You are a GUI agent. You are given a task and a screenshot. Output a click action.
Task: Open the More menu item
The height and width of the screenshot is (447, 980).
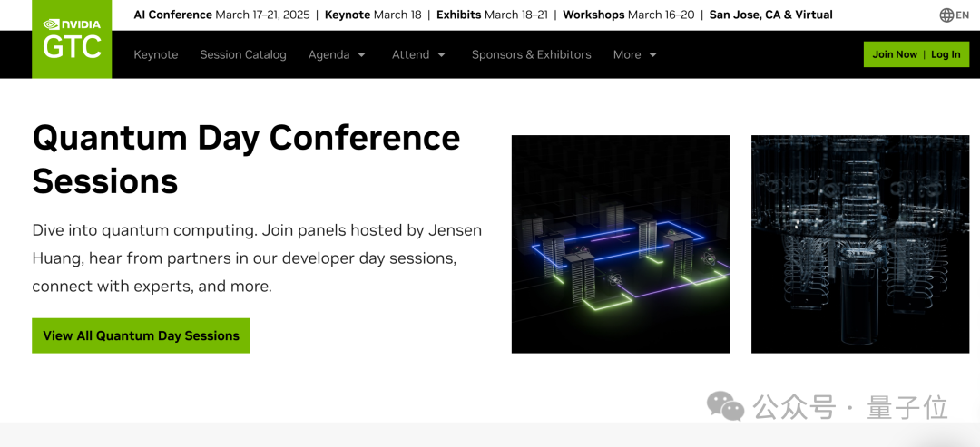[x=627, y=55]
